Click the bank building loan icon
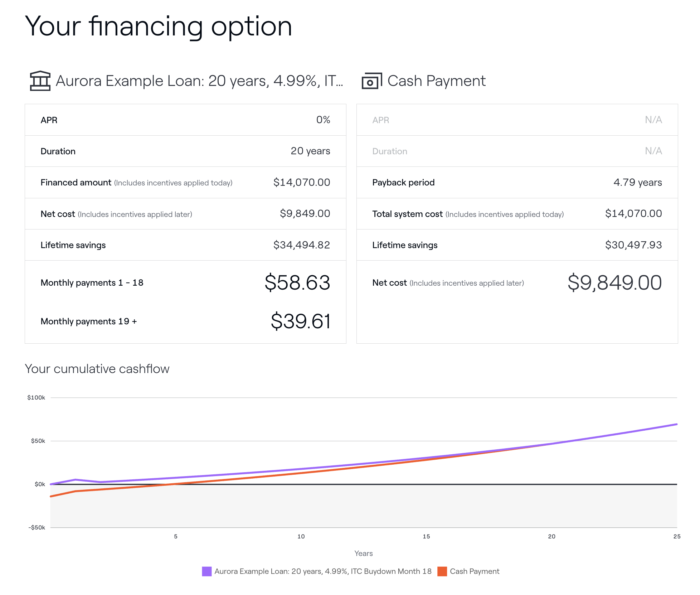The image size is (700, 595). click(x=40, y=81)
